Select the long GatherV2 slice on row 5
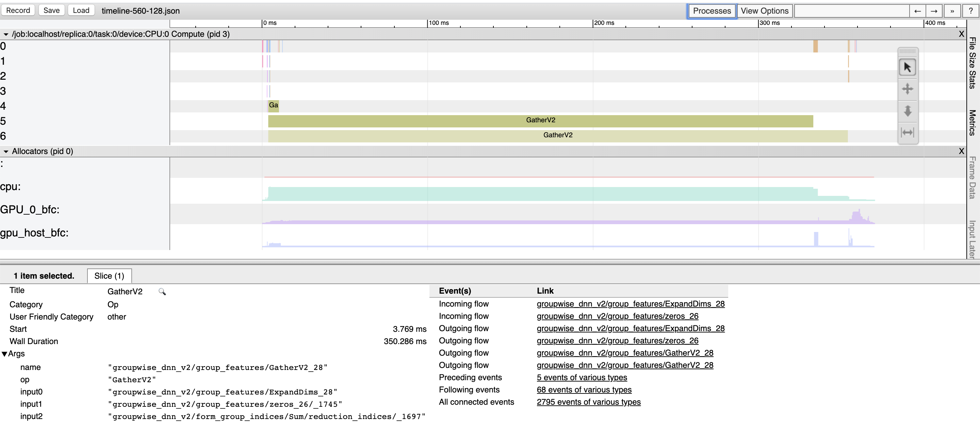This screenshot has height=434, width=980. point(540,120)
